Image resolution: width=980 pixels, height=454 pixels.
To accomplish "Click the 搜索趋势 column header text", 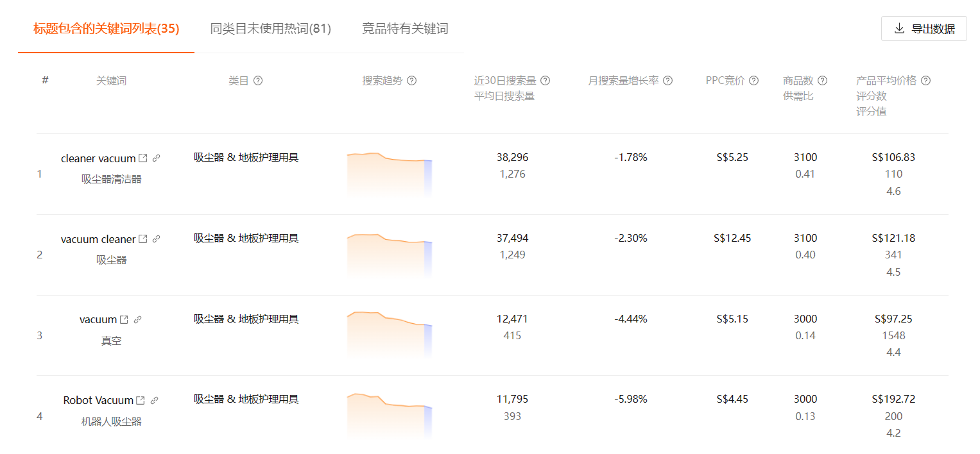I will point(383,81).
